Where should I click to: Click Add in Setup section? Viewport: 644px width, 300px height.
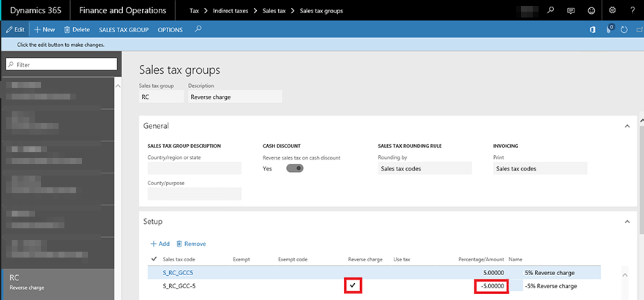pyautogui.click(x=160, y=244)
